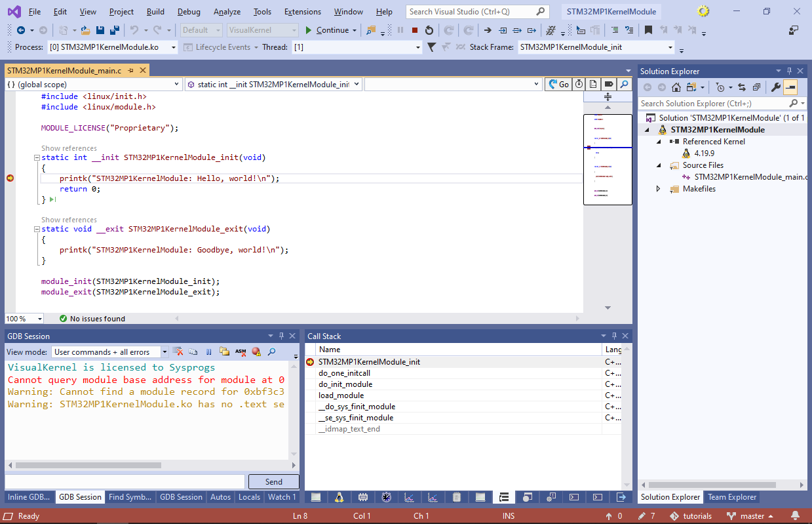Click the stopwatch icon in editor bar
This screenshot has height=524, width=812.
(579, 84)
